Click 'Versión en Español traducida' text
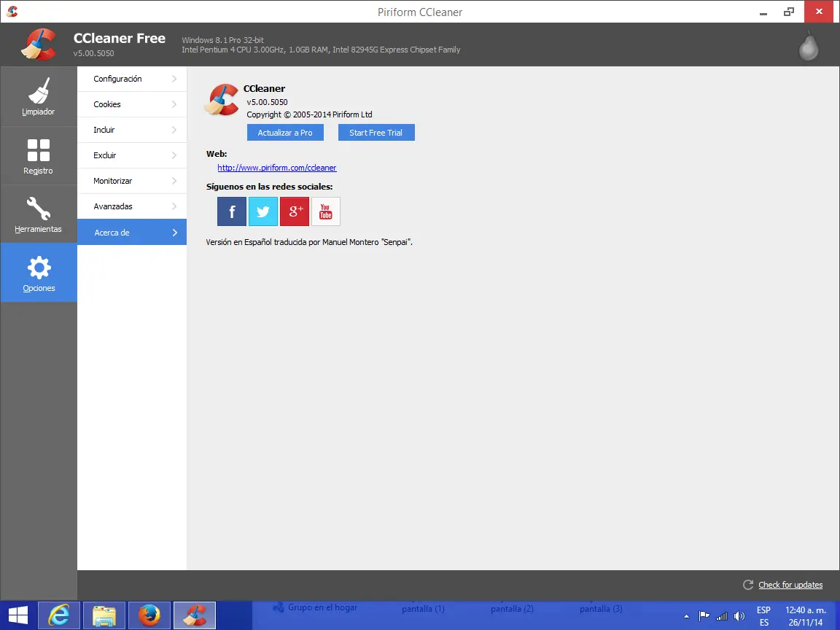The width and height of the screenshot is (840, 630). (x=309, y=242)
